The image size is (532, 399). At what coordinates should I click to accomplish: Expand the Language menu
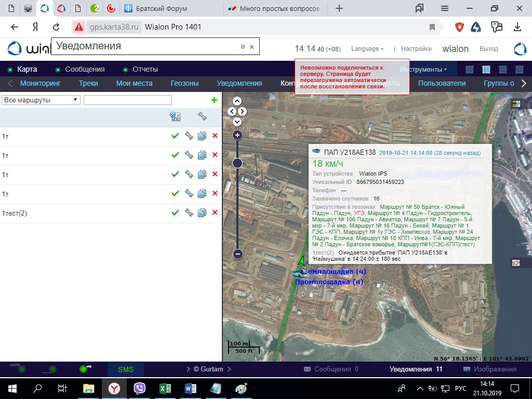point(367,49)
